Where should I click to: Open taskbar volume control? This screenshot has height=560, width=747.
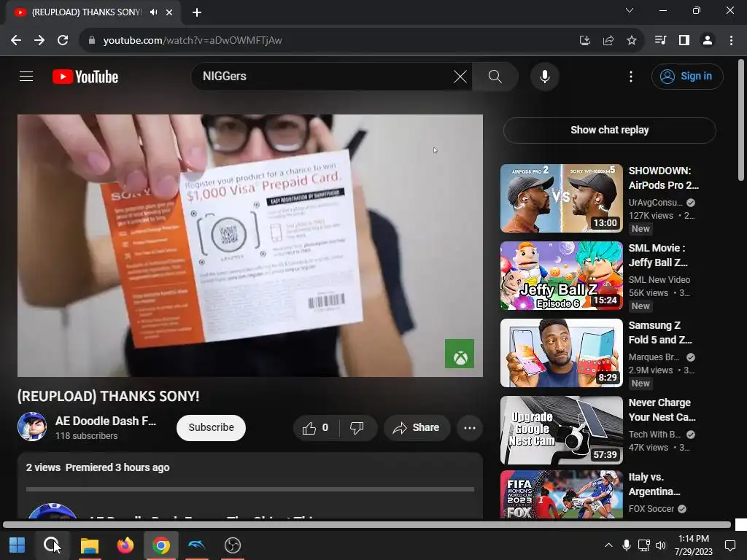tap(660, 545)
